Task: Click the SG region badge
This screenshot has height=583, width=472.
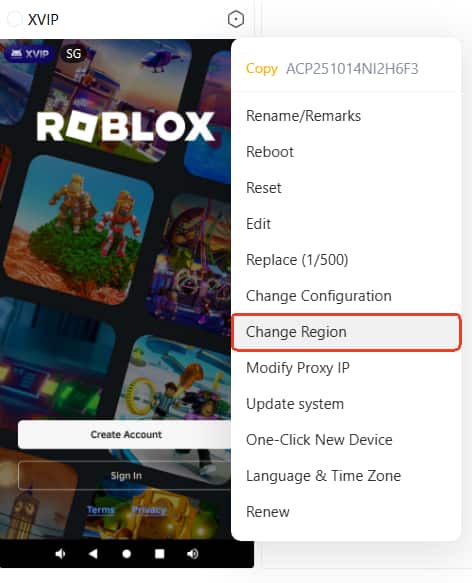Action: pos(73,54)
